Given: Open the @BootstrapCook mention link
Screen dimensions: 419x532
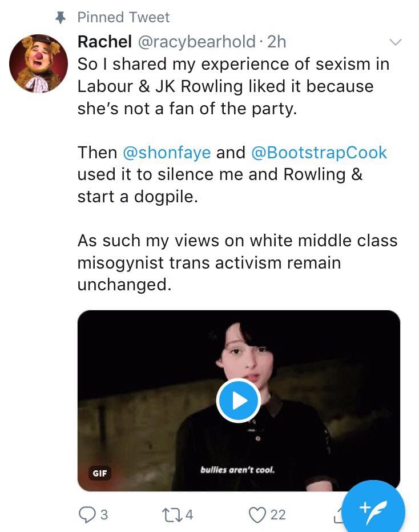Looking at the screenshot, I should [319, 153].
